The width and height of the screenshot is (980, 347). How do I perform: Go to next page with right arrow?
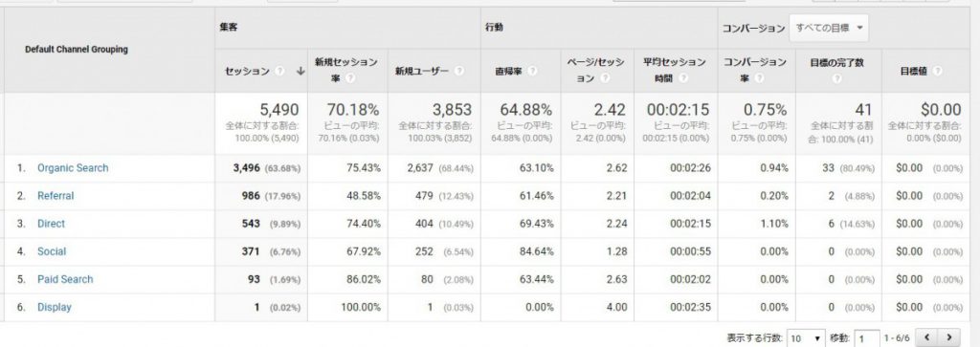point(949,337)
